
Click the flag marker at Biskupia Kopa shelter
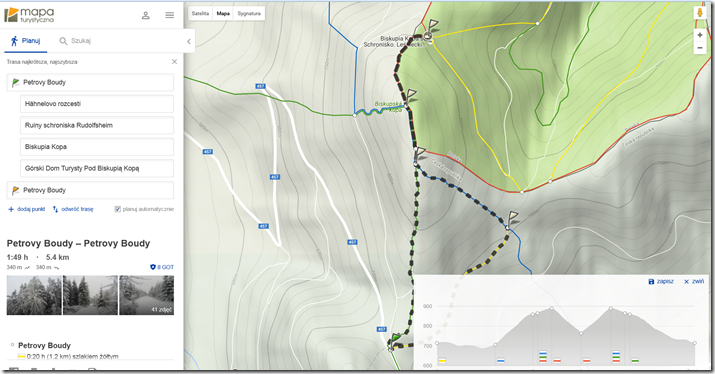[432, 27]
